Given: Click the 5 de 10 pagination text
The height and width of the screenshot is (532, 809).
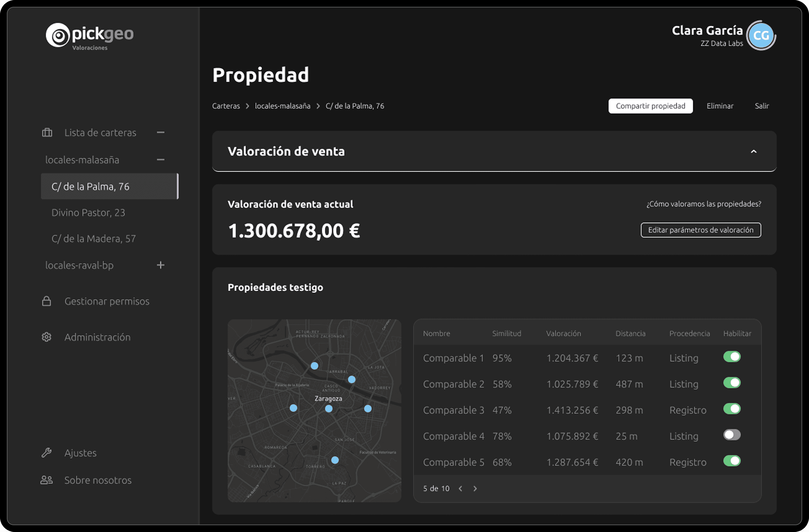Looking at the screenshot, I should pyautogui.click(x=436, y=488).
